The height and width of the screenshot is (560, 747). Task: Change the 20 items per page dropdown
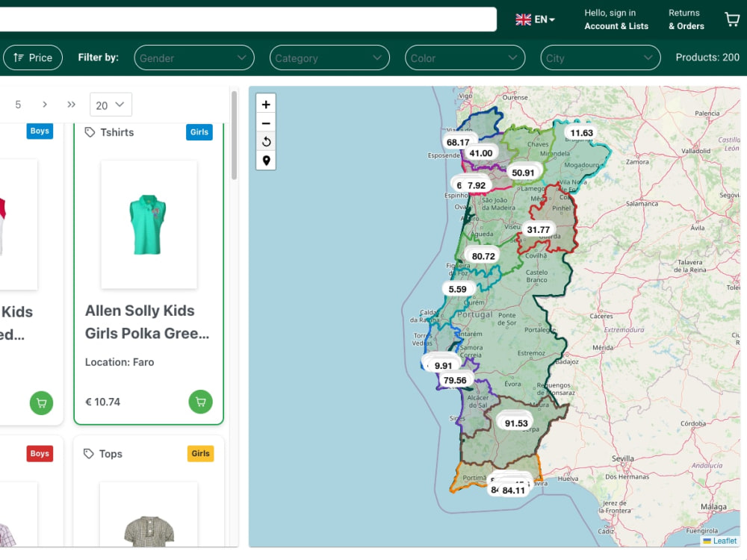[111, 105]
